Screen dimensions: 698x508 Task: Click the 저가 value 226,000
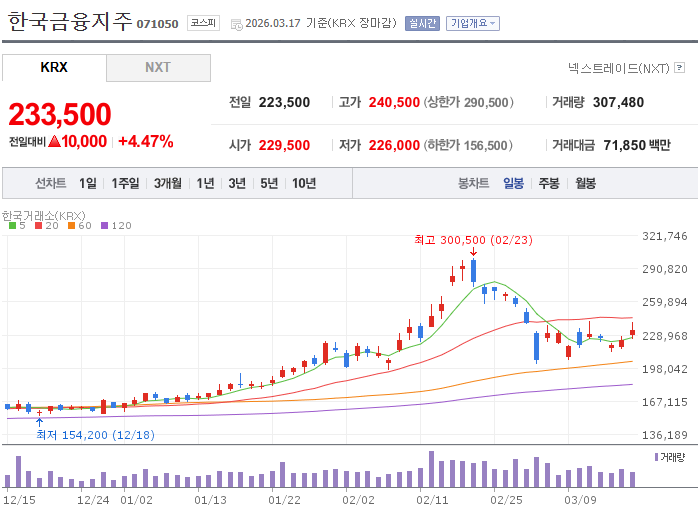[394, 145]
